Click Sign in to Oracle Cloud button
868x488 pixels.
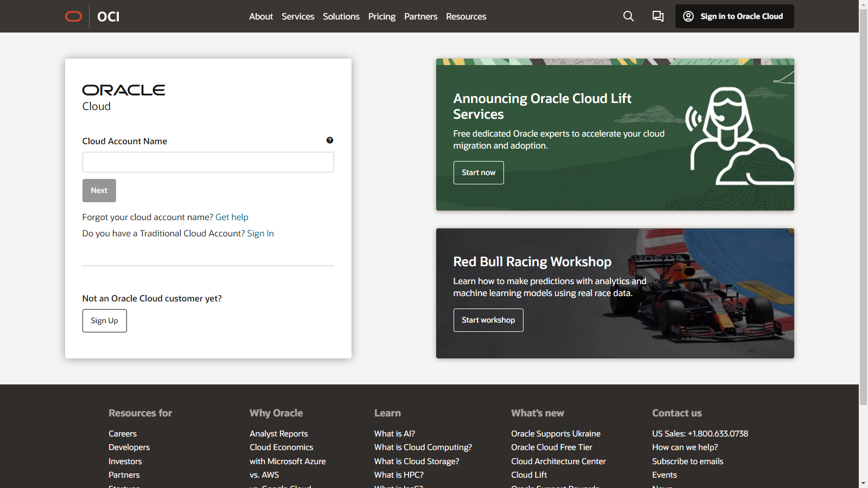click(x=735, y=16)
